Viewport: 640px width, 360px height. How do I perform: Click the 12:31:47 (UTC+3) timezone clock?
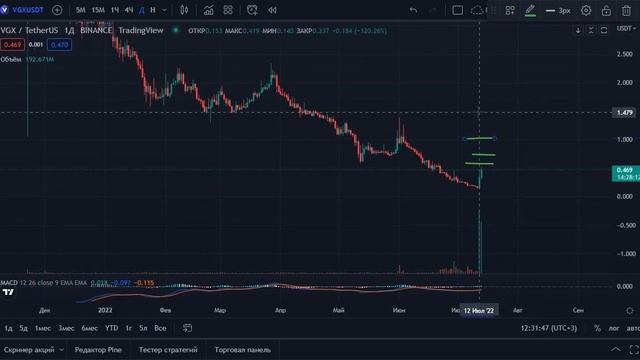click(x=549, y=328)
